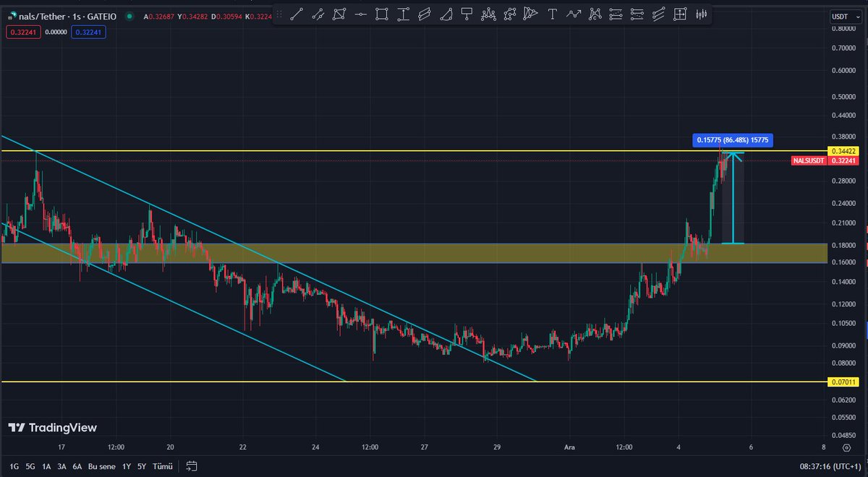Select the zigzag arrow path tool

[x=574, y=14]
